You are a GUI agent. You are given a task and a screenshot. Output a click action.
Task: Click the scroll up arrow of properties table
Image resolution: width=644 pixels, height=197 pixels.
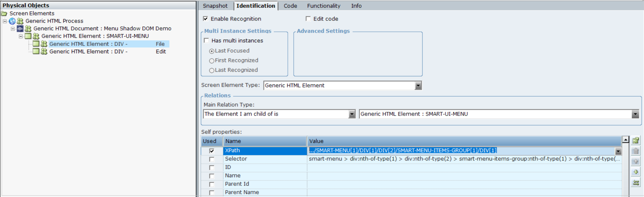pos(626,140)
